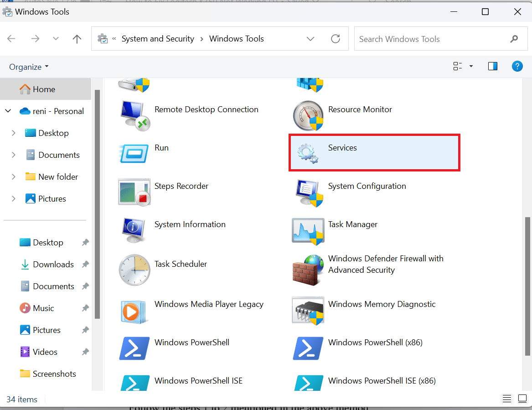This screenshot has height=410, width=532.
Task: Open the Services gears icon
Action: (x=308, y=153)
